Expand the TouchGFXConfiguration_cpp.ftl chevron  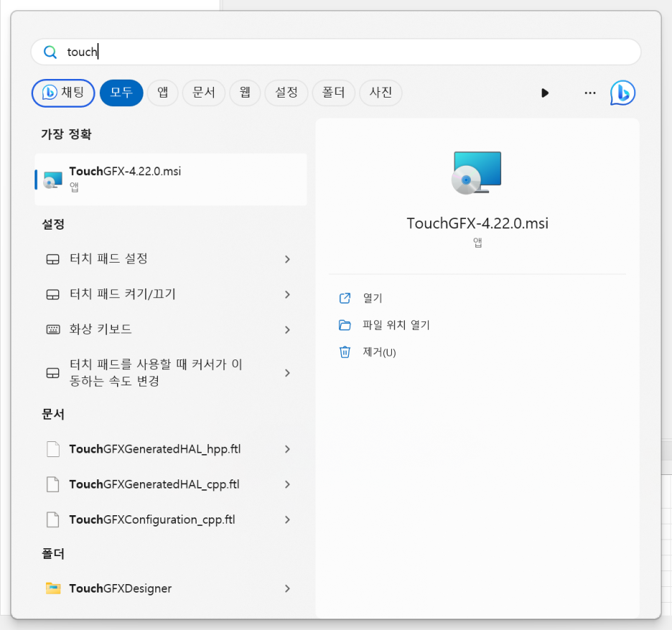point(287,519)
